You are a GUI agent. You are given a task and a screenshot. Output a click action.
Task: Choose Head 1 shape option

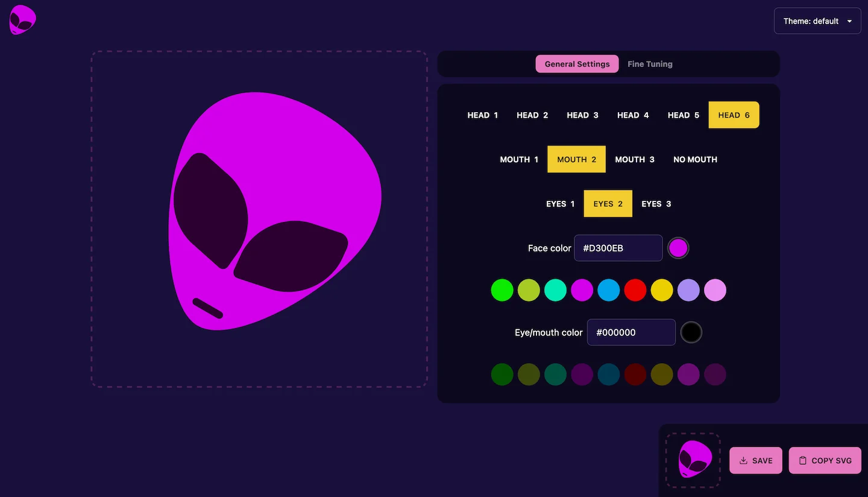pos(482,115)
